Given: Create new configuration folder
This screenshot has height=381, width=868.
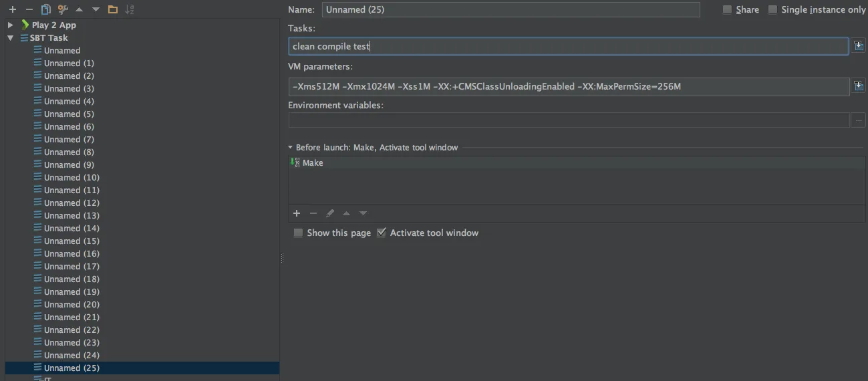Looking at the screenshot, I should (x=112, y=9).
